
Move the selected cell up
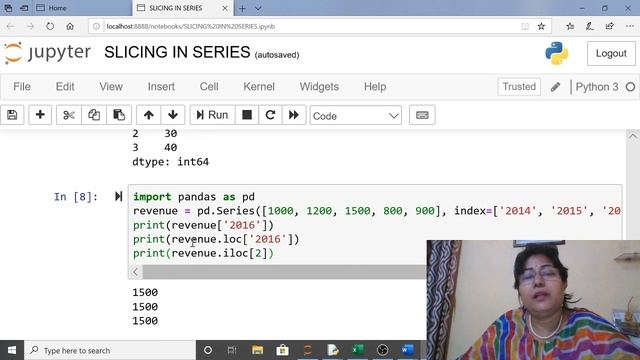pyautogui.click(x=149, y=115)
